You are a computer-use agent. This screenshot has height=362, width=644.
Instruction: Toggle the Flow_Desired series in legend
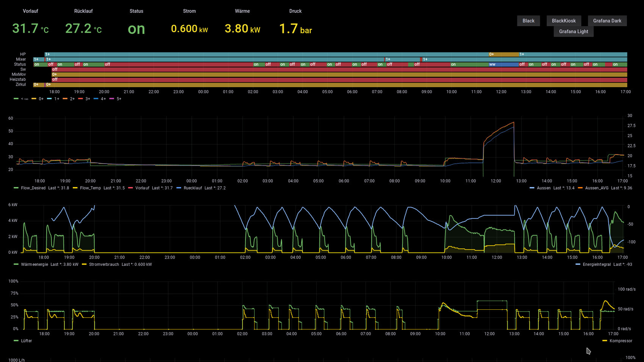pos(33,188)
